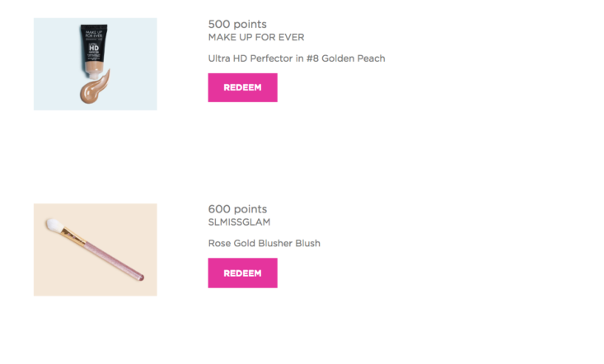Click the pink glitter brush handle

pos(115,260)
